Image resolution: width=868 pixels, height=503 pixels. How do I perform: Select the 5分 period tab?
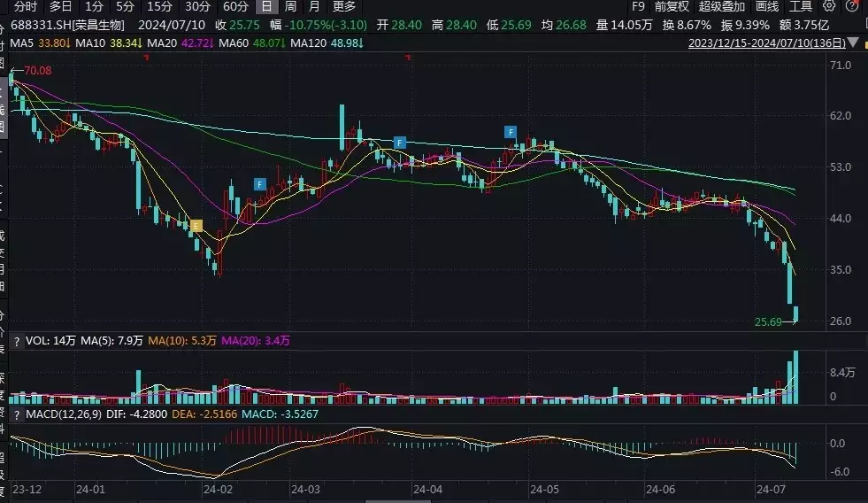click(x=125, y=7)
